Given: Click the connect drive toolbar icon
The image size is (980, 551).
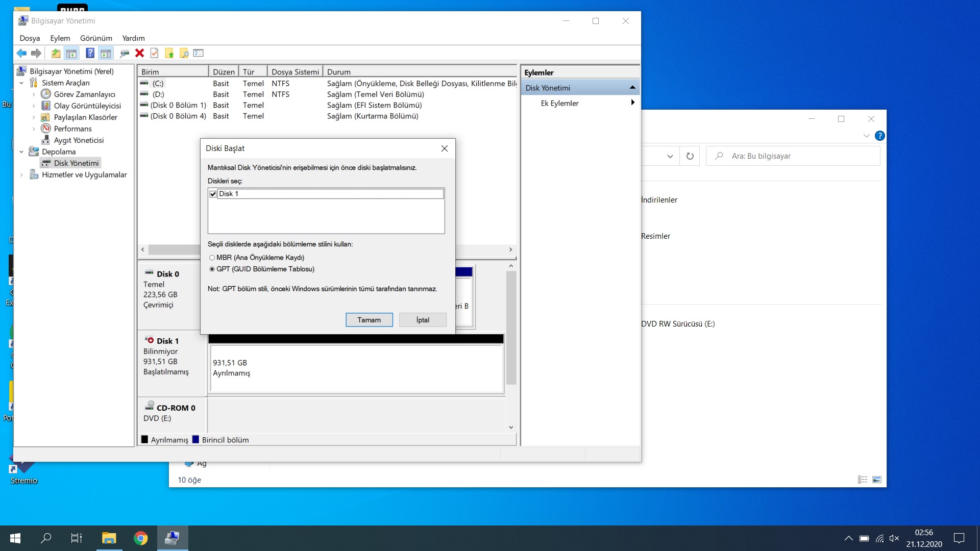Looking at the screenshot, I should click(x=125, y=53).
